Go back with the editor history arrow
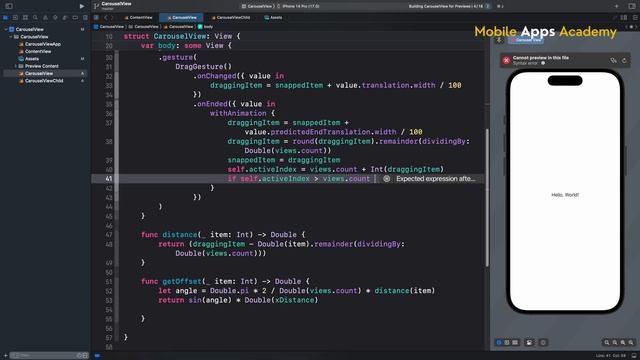Screen dimensions: 640x360 106,18
